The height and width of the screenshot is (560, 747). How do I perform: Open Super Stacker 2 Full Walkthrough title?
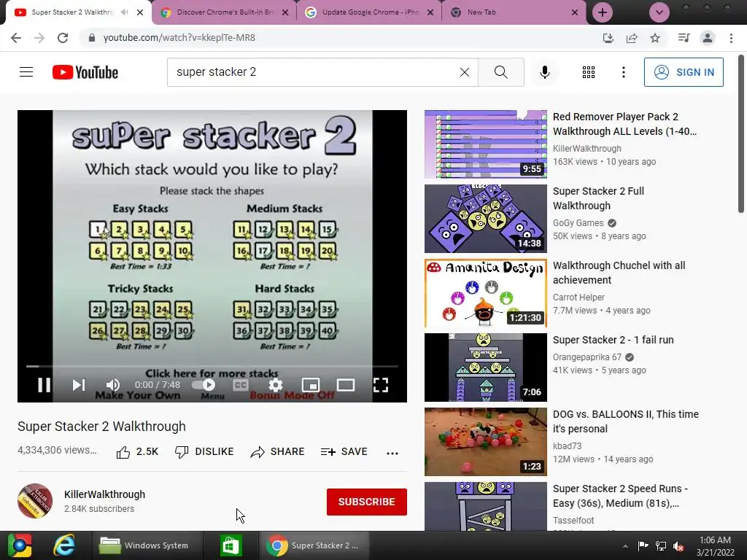pos(598,198)
